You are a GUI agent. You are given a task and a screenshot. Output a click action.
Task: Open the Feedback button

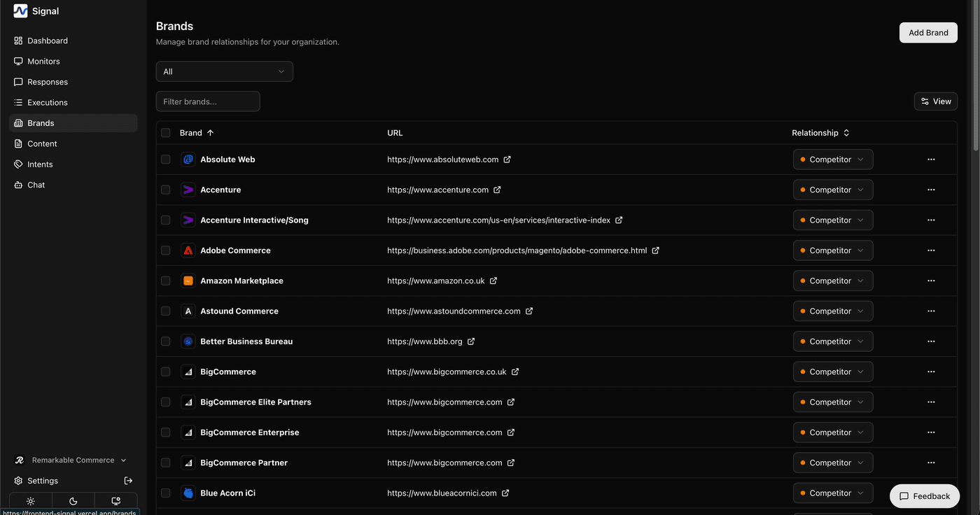tap(925, 496)
